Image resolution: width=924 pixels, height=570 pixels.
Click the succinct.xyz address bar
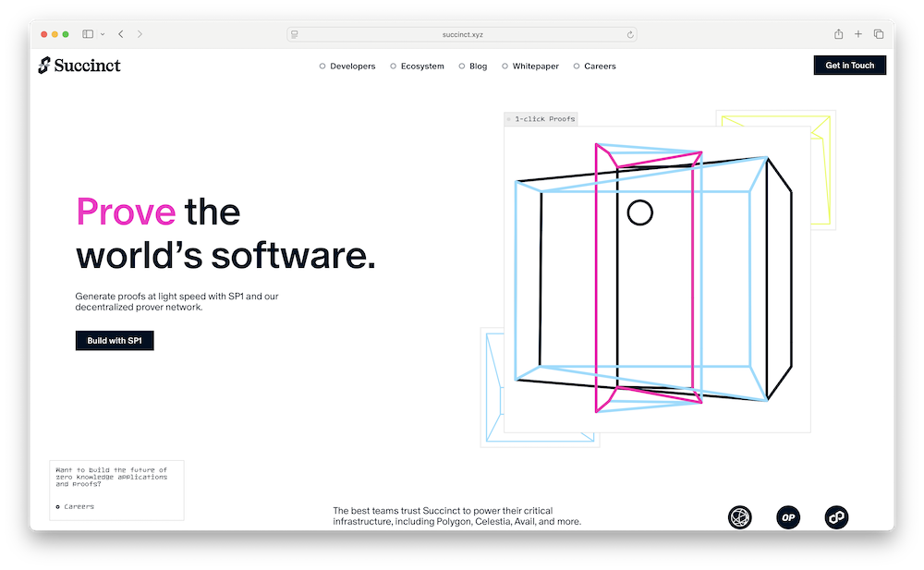pos(462,34)
